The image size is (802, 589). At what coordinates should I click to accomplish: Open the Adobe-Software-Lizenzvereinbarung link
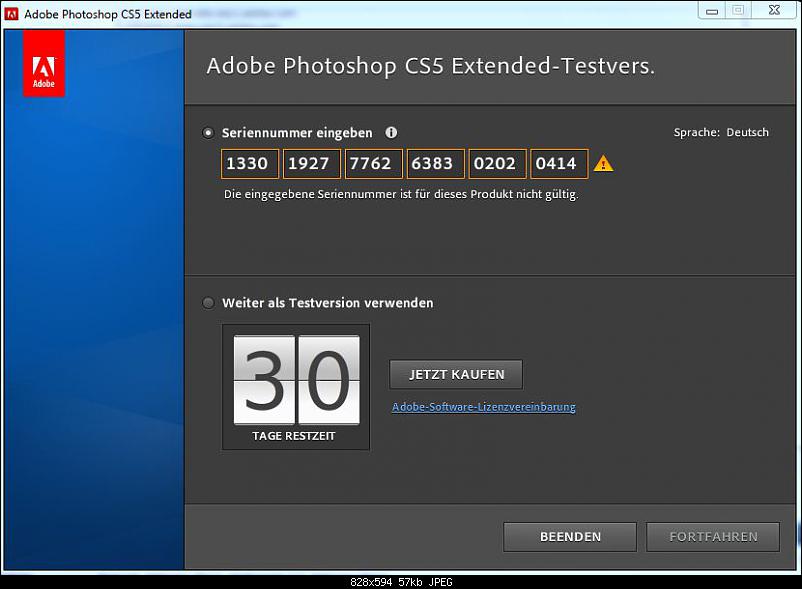click(484, 407)
